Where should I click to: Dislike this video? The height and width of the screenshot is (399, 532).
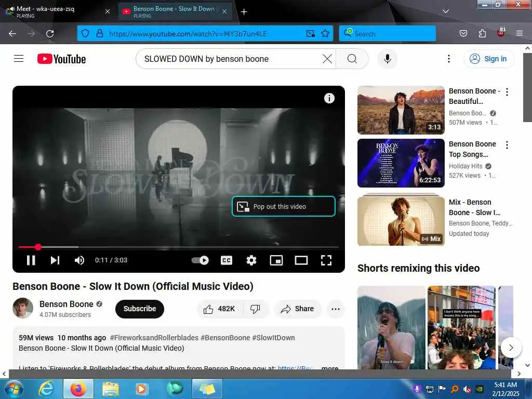(x=255, y=309)
